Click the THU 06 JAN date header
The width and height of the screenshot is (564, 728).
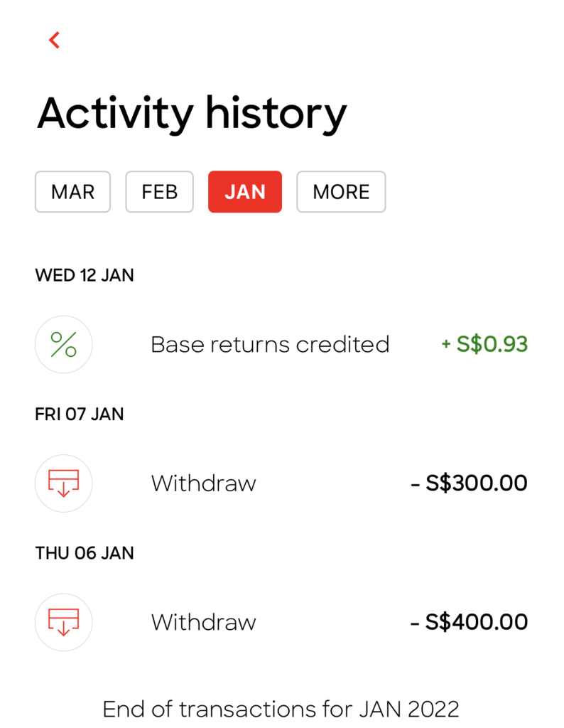click(85, 553)
